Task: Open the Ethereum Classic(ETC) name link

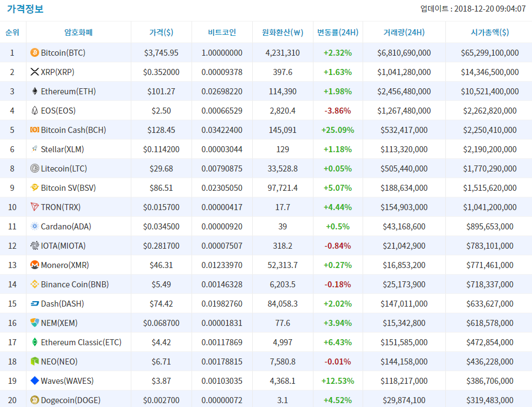Action: (x=82, y=342)
